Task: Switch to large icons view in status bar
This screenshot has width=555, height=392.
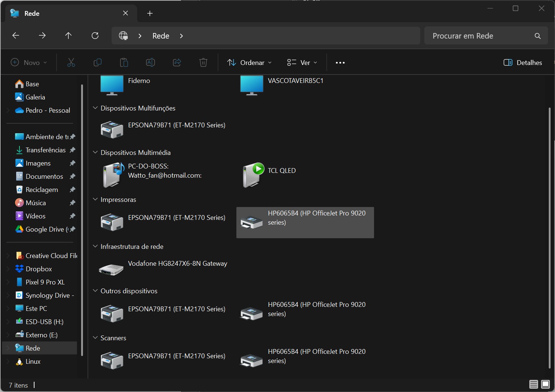Action: click(545, 384)
